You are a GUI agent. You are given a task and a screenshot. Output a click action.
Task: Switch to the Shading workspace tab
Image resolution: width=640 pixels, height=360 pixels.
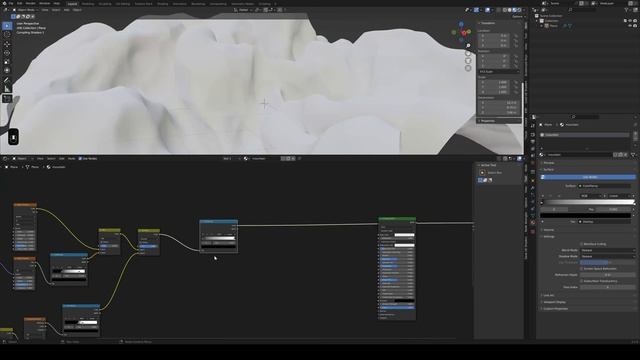coord(162,4)
